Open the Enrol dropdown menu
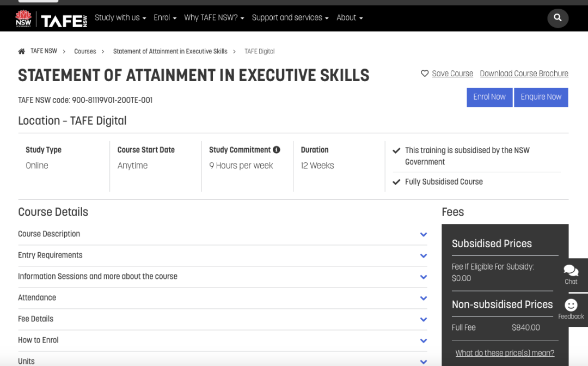The height and width of the screenshot is (366, 588). click(x=165, y=17)
